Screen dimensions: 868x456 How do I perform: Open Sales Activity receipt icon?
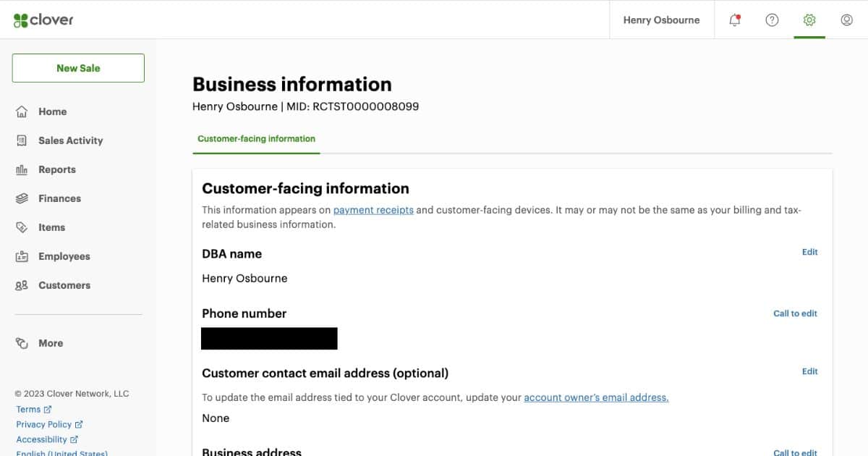tap(22, 140)
